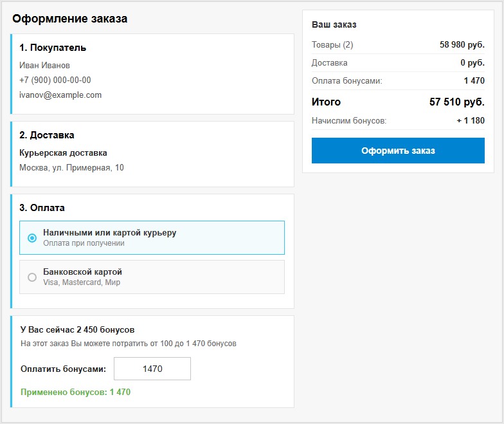
Task: Click the Оформление заказа page title
Action: tap(69, 19)
